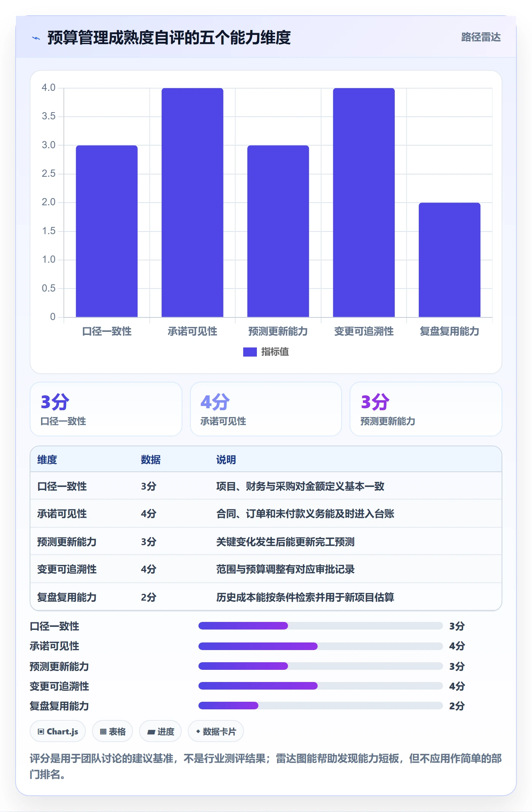Click the 2.5 tick on the chart's y-axis
Image resolution: width=532 pixels, height=812 pixels.
(x=49, y=173)
